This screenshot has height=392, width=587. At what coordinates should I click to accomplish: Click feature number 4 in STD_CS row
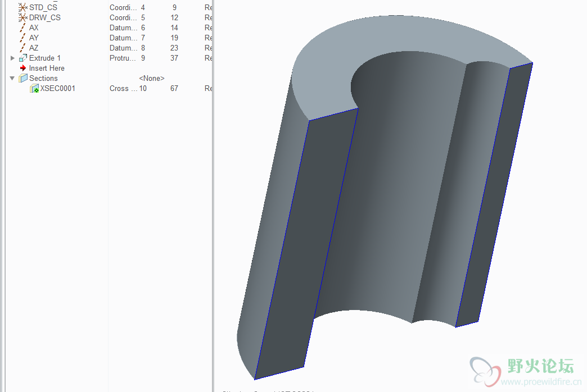[143, 7]
